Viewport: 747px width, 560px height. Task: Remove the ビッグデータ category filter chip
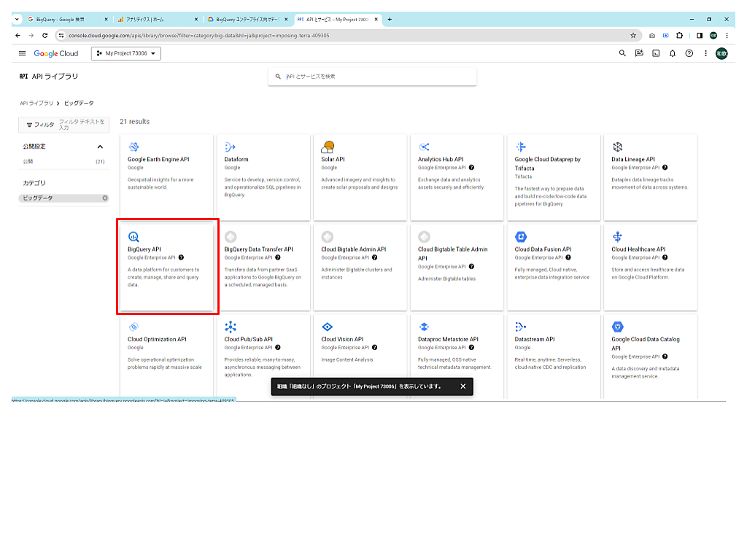[x=105, y=198]
